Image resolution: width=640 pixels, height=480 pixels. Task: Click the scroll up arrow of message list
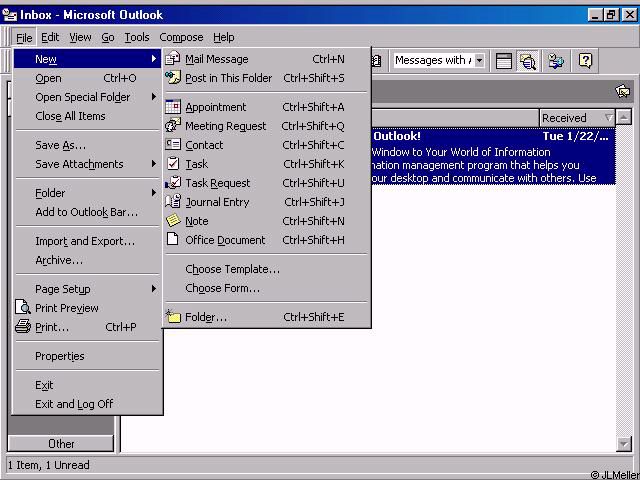click(624, 118)
